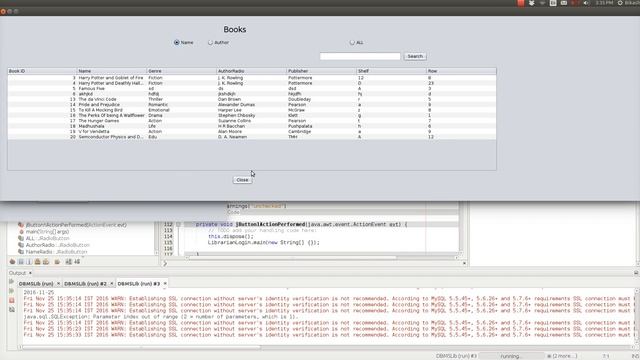Viewport: 640px width, 360px height.
Task: Click the Re-run icon in Output panel
Action: tap(11, 282)
